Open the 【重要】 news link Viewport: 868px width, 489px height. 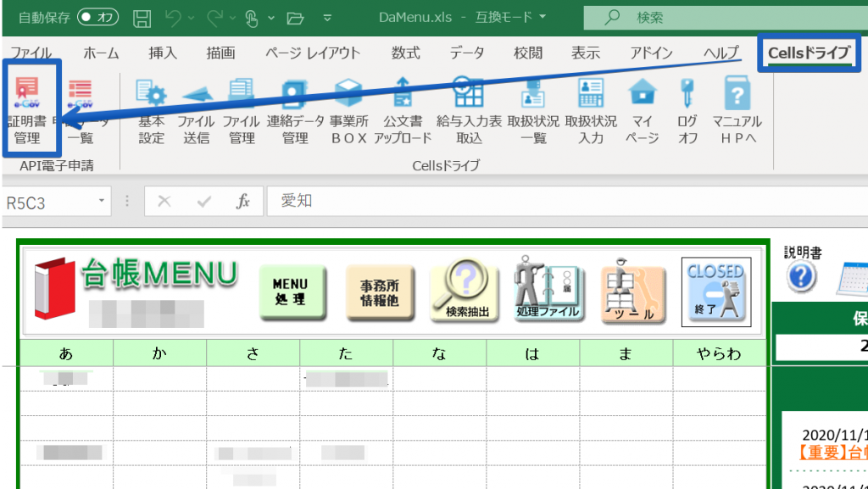[832, 452]
